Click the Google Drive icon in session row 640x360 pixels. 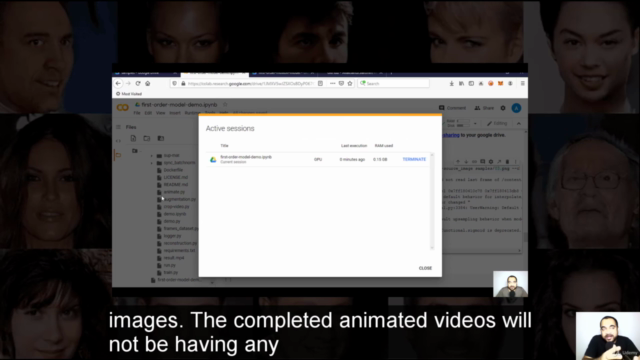pyautogui.click(x=213, y=160)
